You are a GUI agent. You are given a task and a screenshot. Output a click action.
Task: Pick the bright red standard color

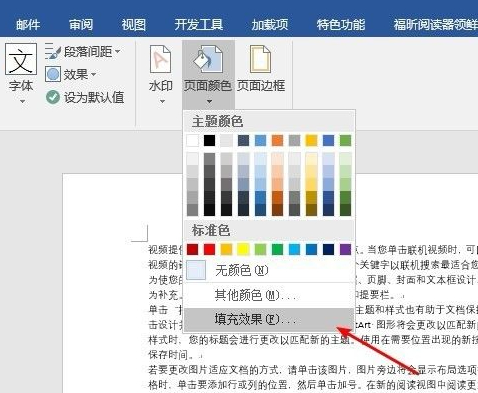coord(209,249)
